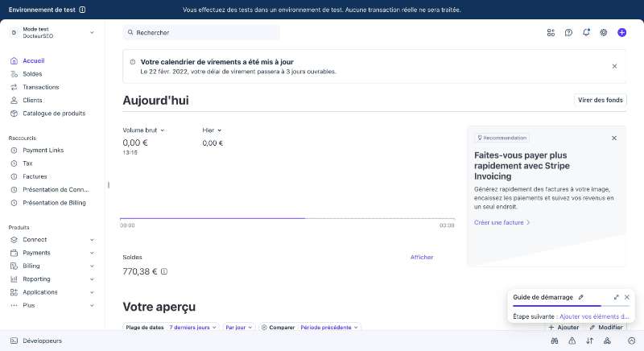Click the Catalogue de produits box icon
Image resolution: width=644 pixels, height=351 pixels.
tap(14, 114)
